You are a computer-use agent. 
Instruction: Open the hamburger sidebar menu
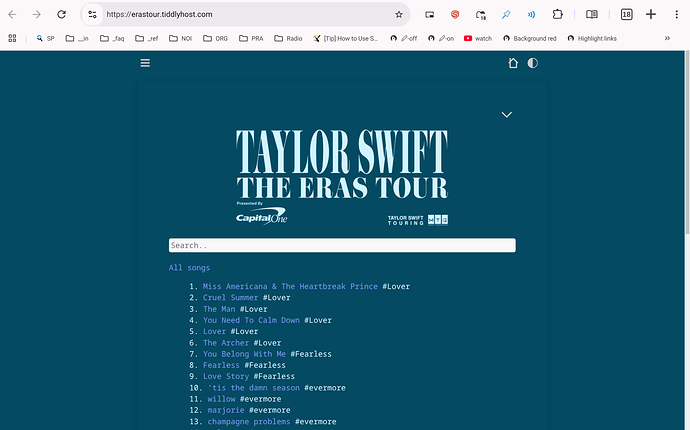tap(145, 63)
